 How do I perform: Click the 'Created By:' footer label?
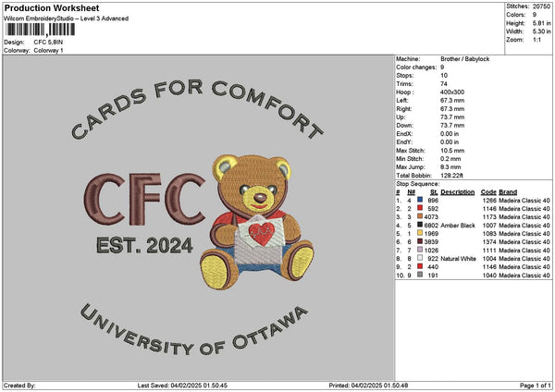pos(19,386)
